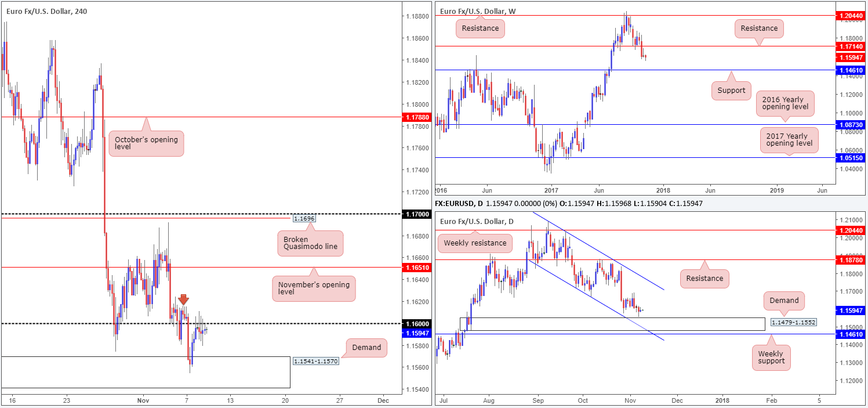Click the 2017 Yearly opening level callout
This screenshot has width=868, height=408.
tap(789, 139)
